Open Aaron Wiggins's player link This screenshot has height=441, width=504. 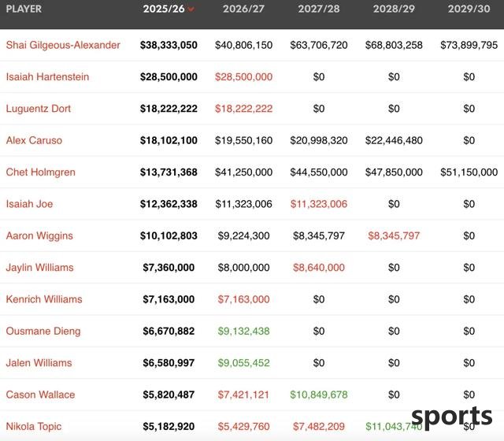(39, 235)
